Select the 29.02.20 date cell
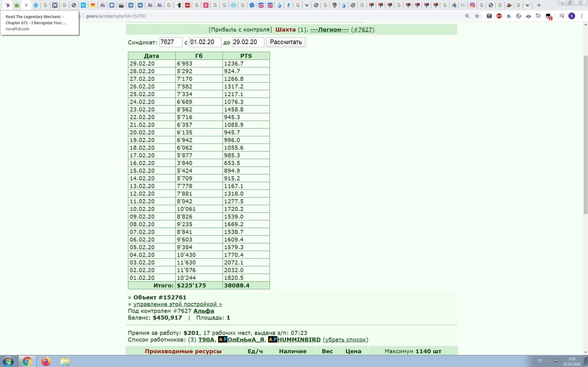This screenshot has width=588, height=367. pos(152,64)
